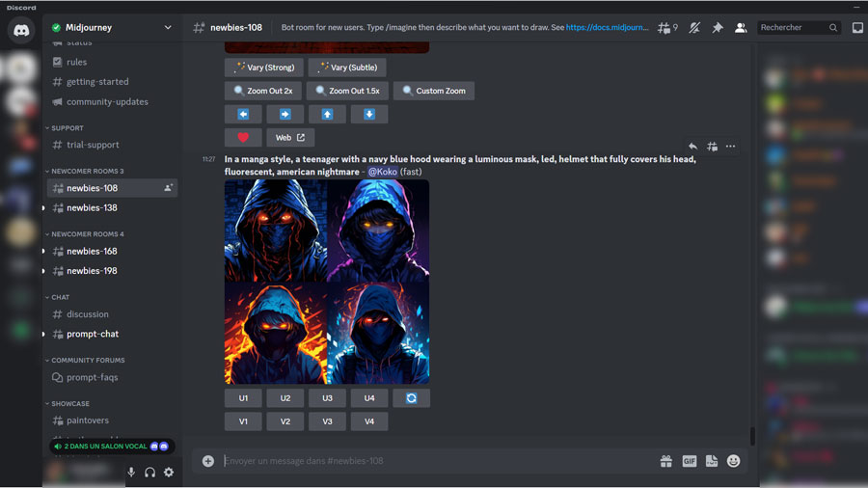Switch to the newbies-138 channel
Screen dimensions: 868x488
point(92,207)
